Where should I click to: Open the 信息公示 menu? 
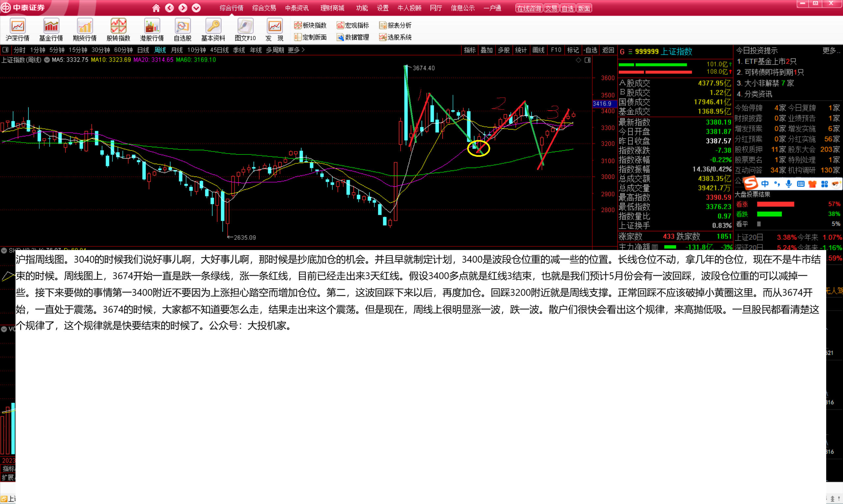(x=463, y=8)
